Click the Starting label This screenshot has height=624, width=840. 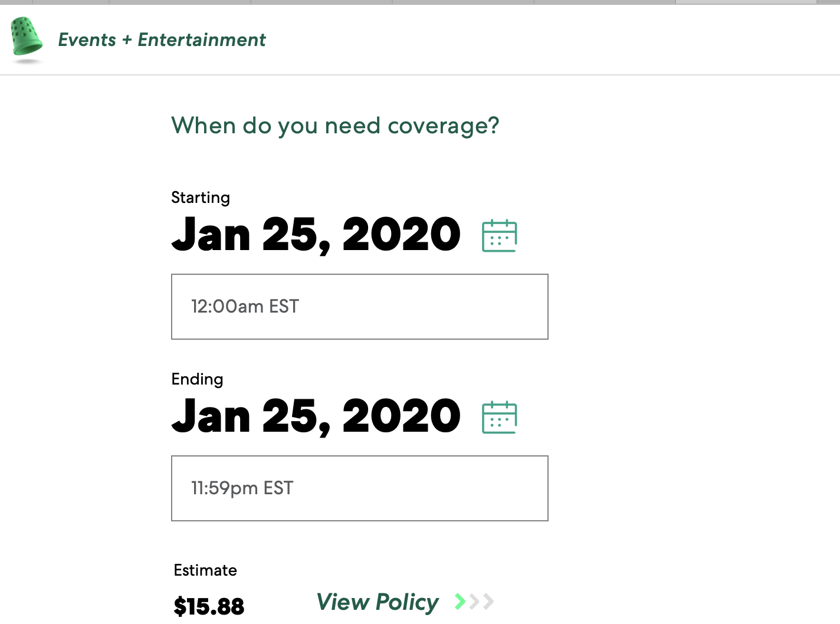pyautogui.click(x=201, y=198)
